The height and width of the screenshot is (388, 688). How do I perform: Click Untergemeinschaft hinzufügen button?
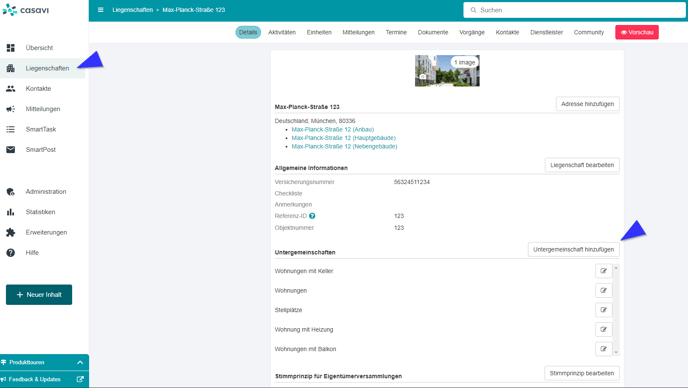click(573, 249)
